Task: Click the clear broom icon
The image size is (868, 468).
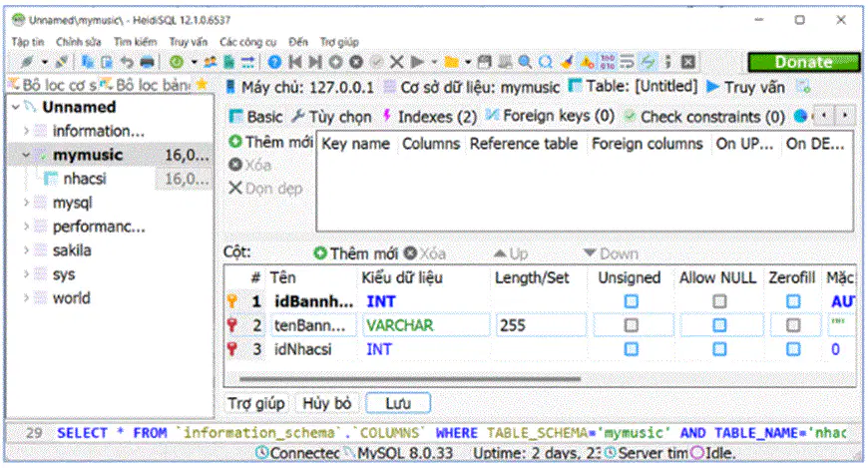Action: pyautogui.click(x=566, y=62)
